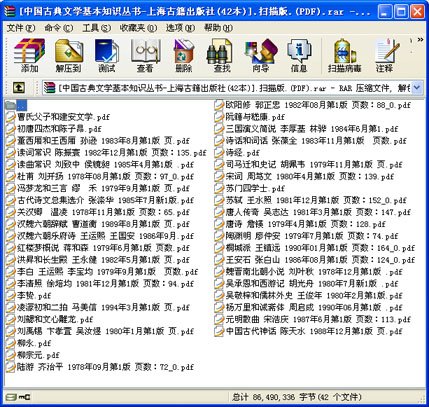Click the 测试 (Test) toolbar icon
The height and width of the screenshot is (407, 429).
click(107, 55)
